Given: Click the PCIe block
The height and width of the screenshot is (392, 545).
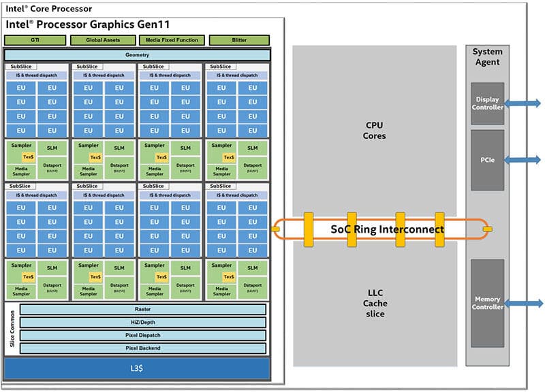Looking at the screenshot, I should [x=487, y=160].
